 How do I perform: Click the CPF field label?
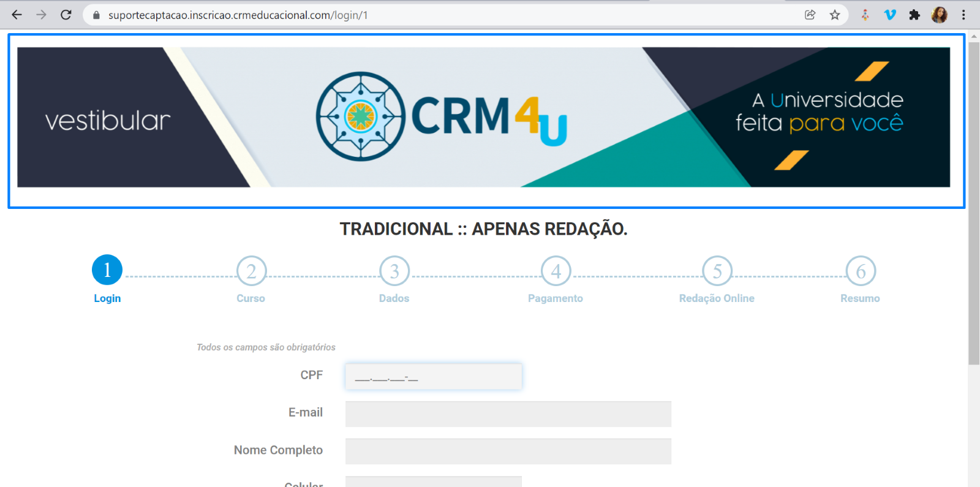tap(311, 375)
